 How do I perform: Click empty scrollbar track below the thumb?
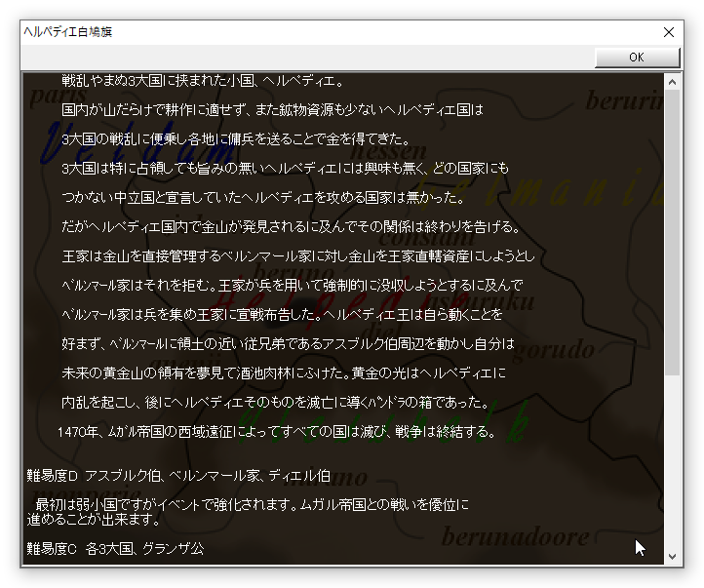click(672, 468)
